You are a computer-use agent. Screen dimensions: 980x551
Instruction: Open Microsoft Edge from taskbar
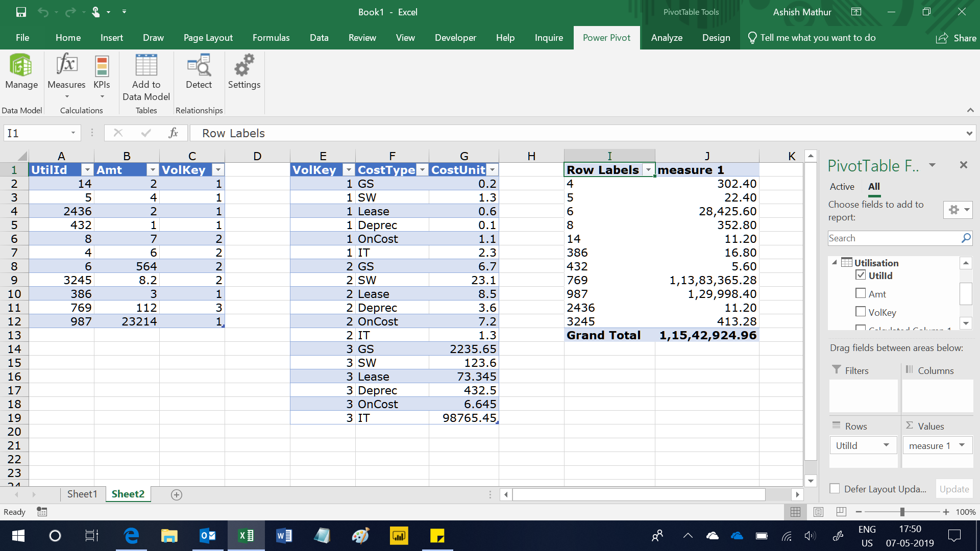(131, 536)
